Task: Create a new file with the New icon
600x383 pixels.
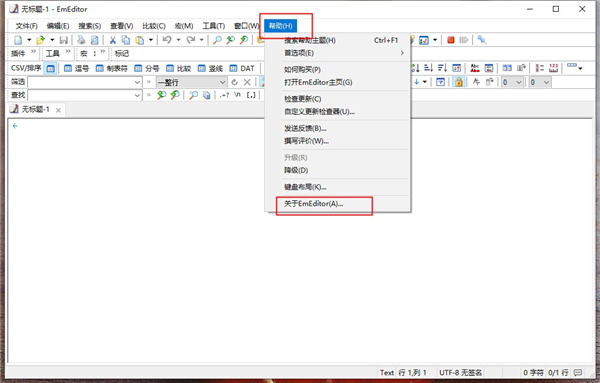Action: click(18, 40)
